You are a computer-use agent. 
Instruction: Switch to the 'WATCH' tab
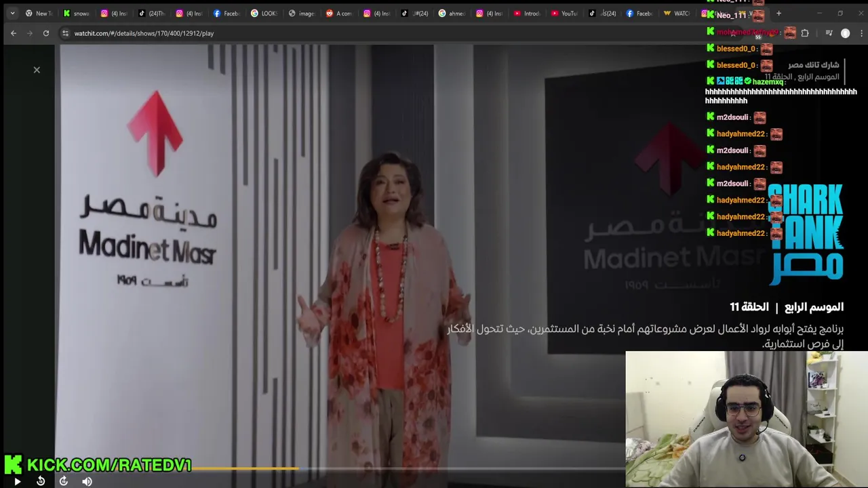click(x=676, y=13)
